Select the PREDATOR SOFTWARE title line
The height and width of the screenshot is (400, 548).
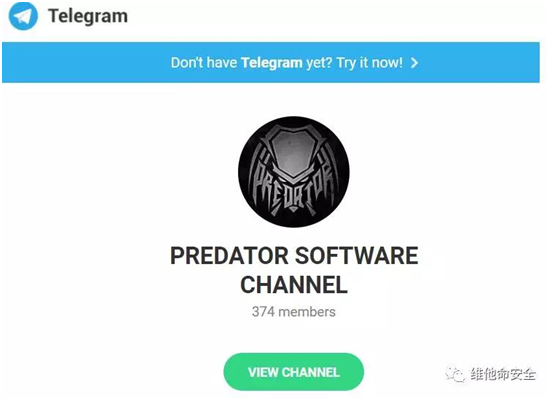(294, 256)
